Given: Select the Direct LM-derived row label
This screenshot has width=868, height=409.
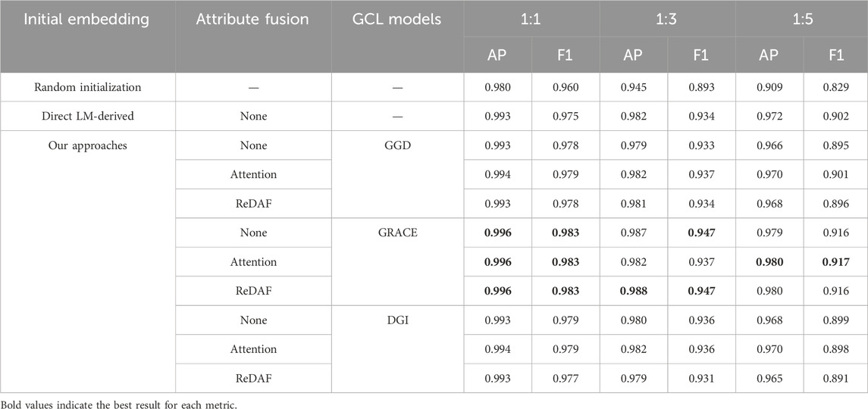Looking at the screenshot, I should [87, 116].
